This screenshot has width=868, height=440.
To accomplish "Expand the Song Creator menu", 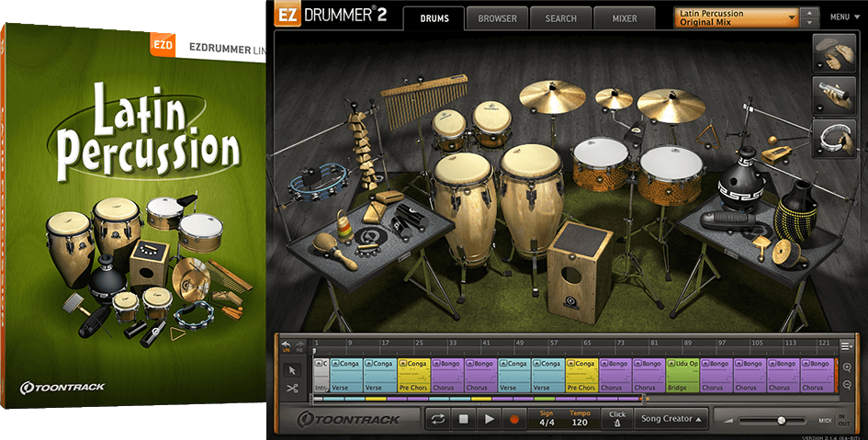I will pyautogui.click(x=673, y=419).
